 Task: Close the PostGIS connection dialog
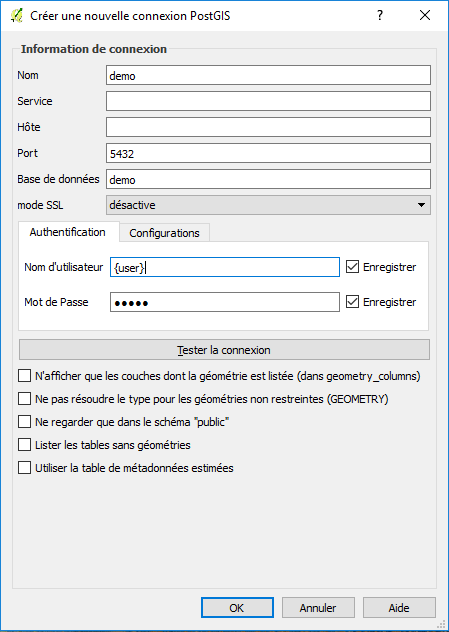click(425, 15)
